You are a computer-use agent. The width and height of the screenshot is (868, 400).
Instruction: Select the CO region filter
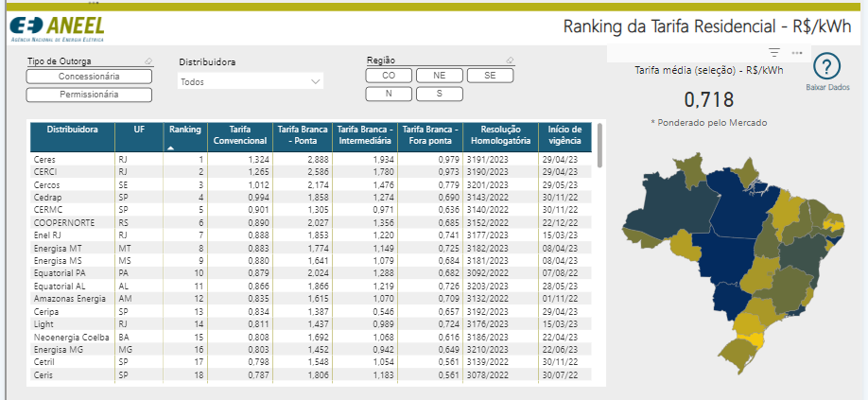coord(389,76)
